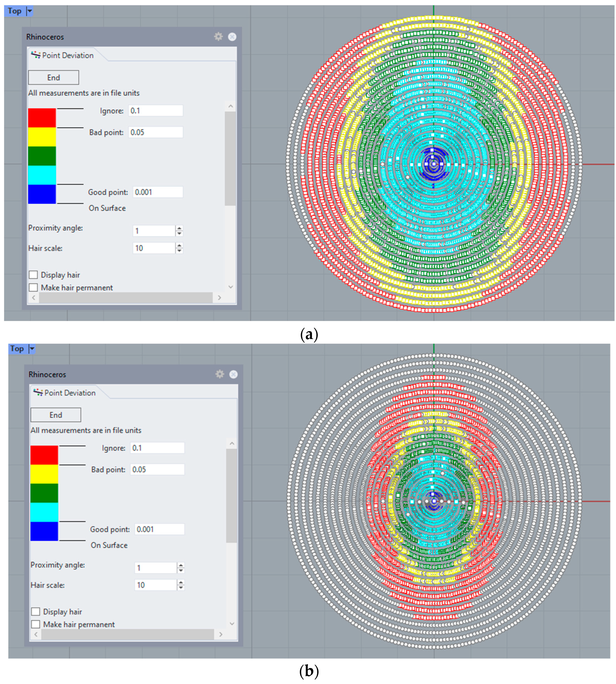Click gear settings icon in lower Rhinoceros panel
The height and width of the screenshot is (684, 616).
[x=220, y=374]
